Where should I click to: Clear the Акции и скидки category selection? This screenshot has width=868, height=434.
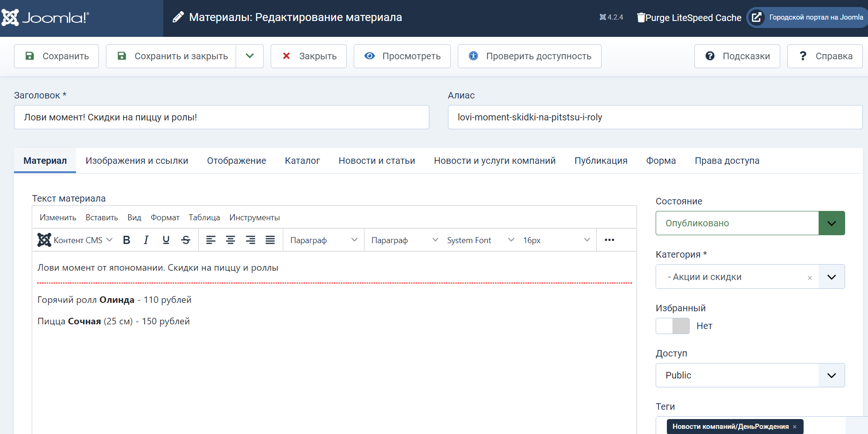pyautogui.click(x=810, y=278)
